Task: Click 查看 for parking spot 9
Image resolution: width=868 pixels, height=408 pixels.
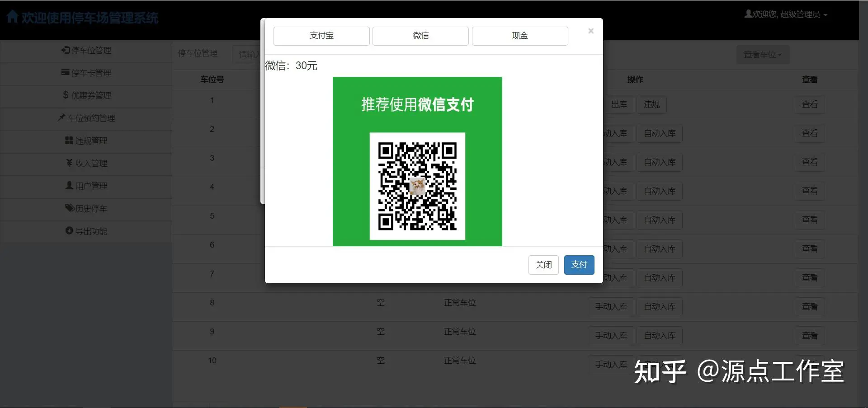Action: (x=810, y=336)
